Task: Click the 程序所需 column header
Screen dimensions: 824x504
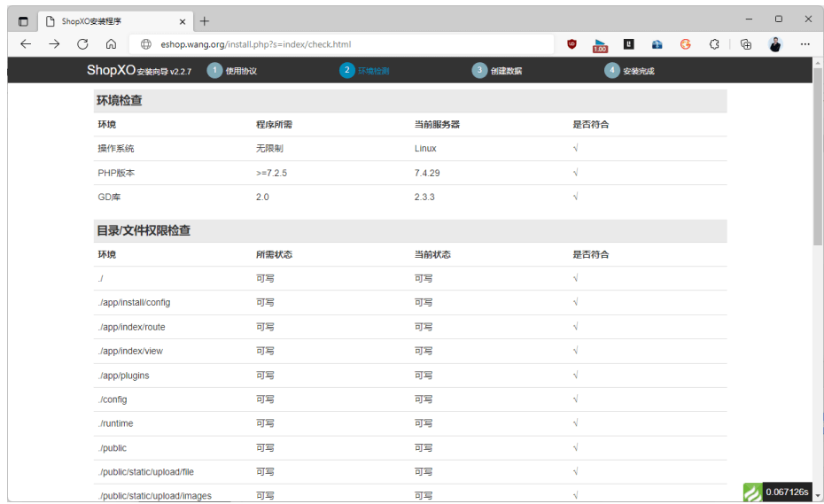Action: 274,125
